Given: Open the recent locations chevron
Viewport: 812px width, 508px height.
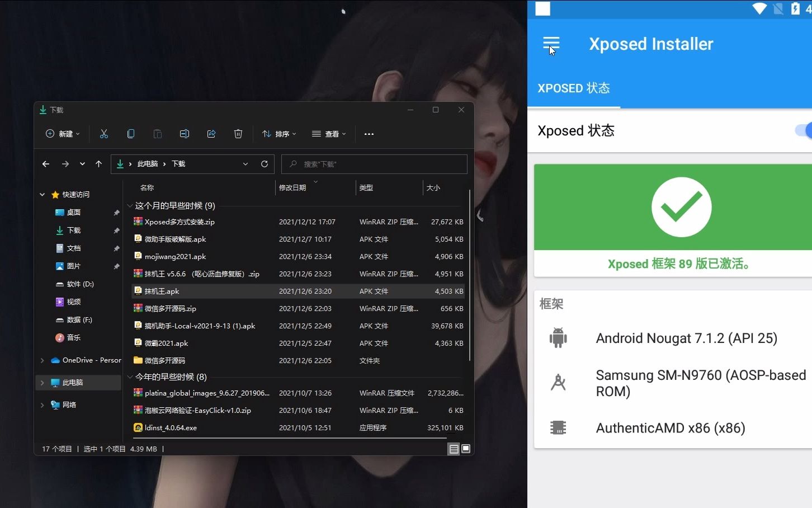Looking at the screenshot, I should pos(82,164).
